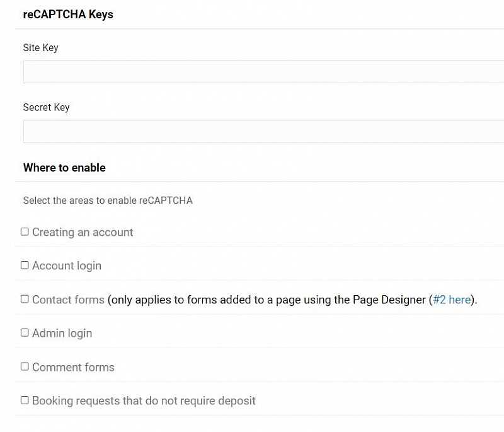Click inside the Secret Key input field
This screenshot has height=432, width=504.
[x=263, y=131]
